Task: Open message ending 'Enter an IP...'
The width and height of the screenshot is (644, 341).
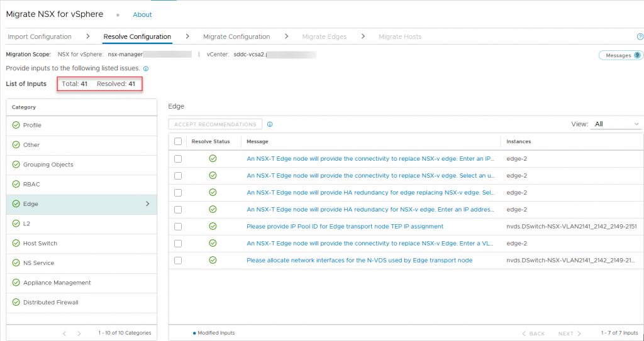Action: (x=370, y=158)
